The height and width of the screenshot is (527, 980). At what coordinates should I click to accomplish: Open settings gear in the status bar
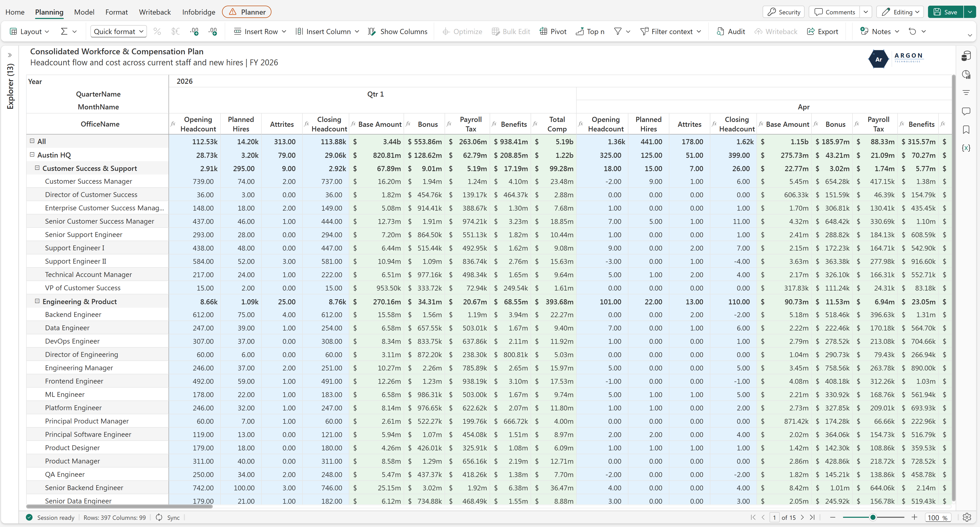point(967,517)
